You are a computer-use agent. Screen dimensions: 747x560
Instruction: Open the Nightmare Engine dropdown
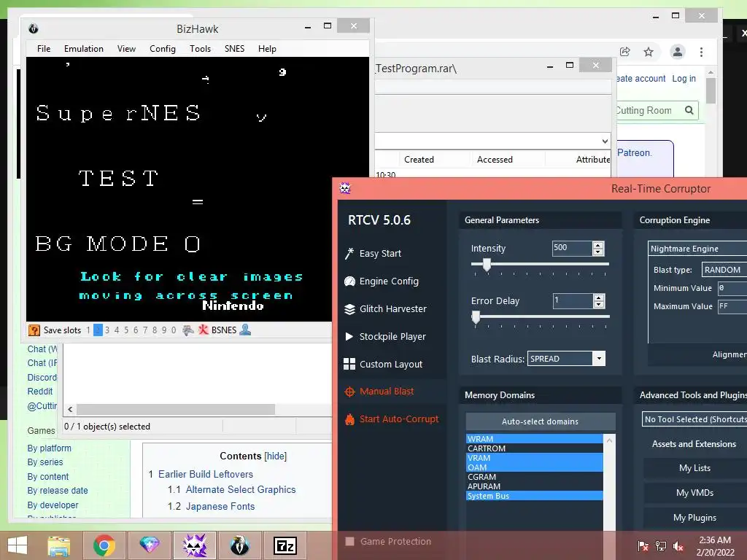click(698, 249)
